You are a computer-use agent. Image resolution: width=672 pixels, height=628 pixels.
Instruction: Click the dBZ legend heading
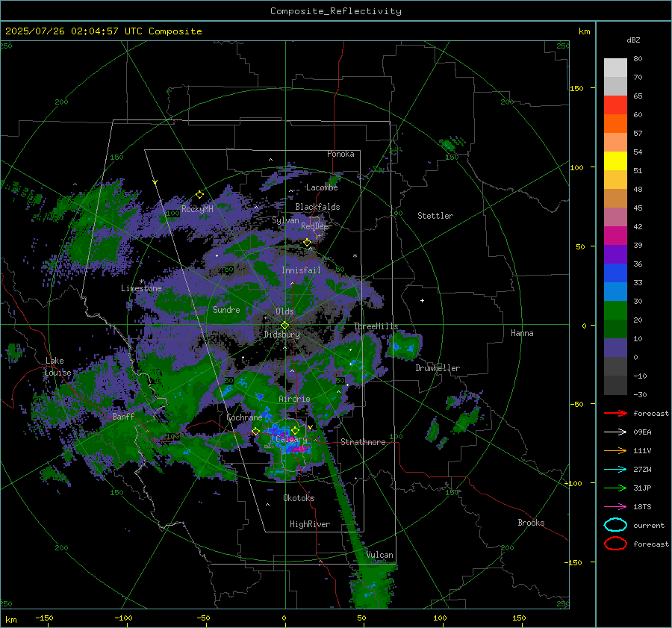tap(633, 40)
